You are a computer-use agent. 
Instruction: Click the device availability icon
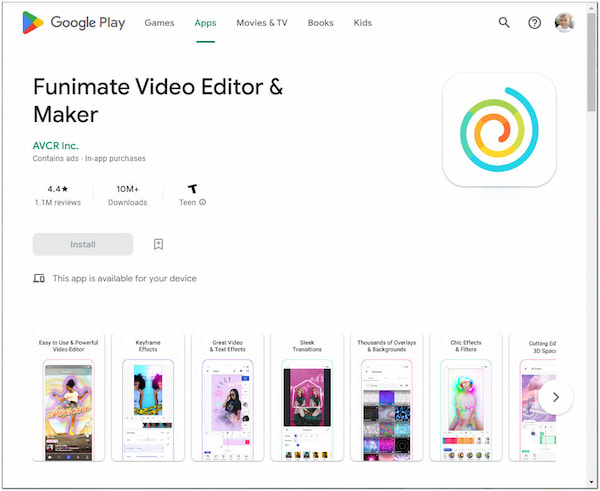39,278
